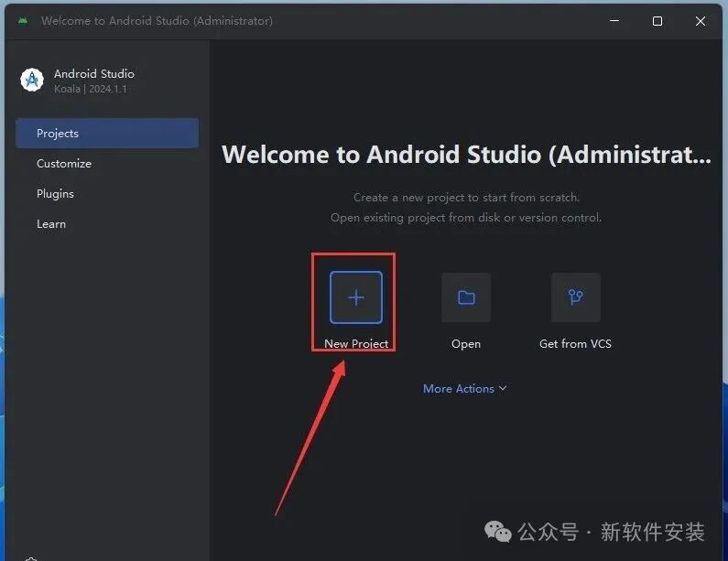
Task: Click the Android Studio product name text
Action: 94,74
